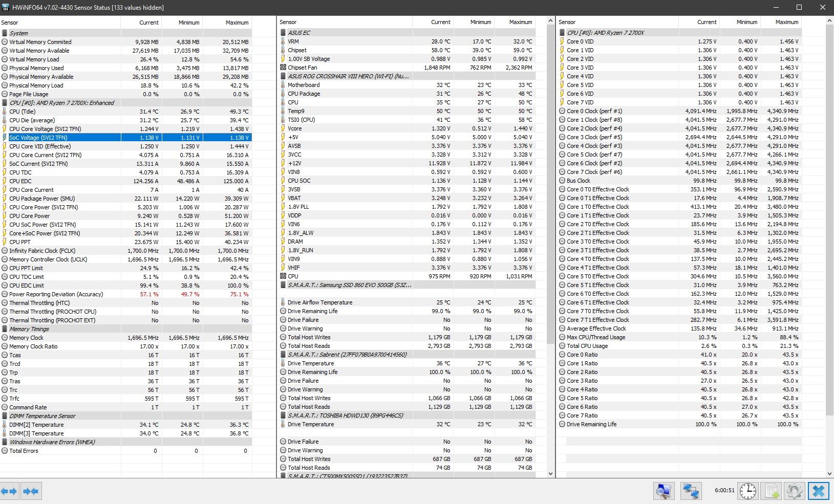
Task: Select the Core 0 Clock (perf #1) row
Action: coord(679,111)
